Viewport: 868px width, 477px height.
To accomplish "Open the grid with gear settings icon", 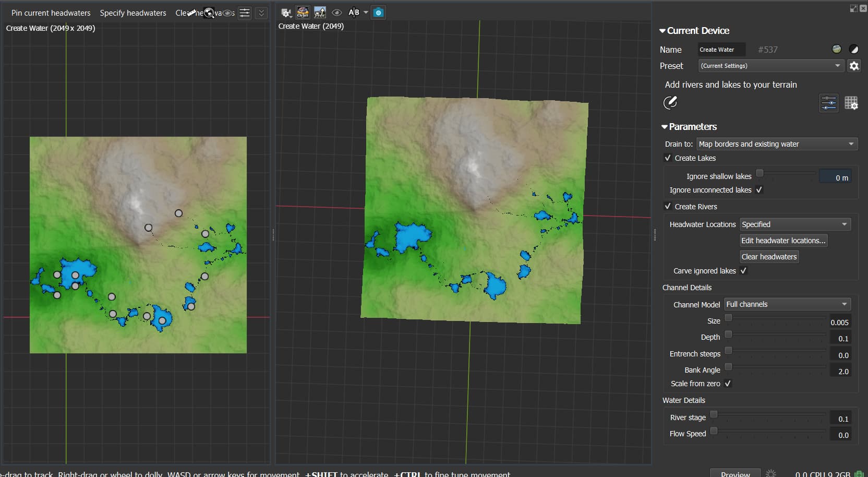I will (851, 103).
